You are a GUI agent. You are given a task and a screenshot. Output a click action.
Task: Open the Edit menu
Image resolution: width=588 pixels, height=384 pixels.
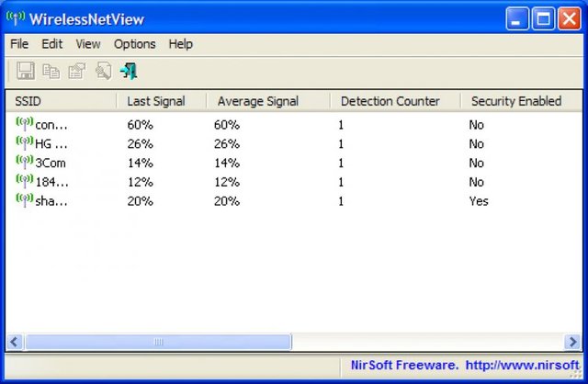tap(51, 44)
